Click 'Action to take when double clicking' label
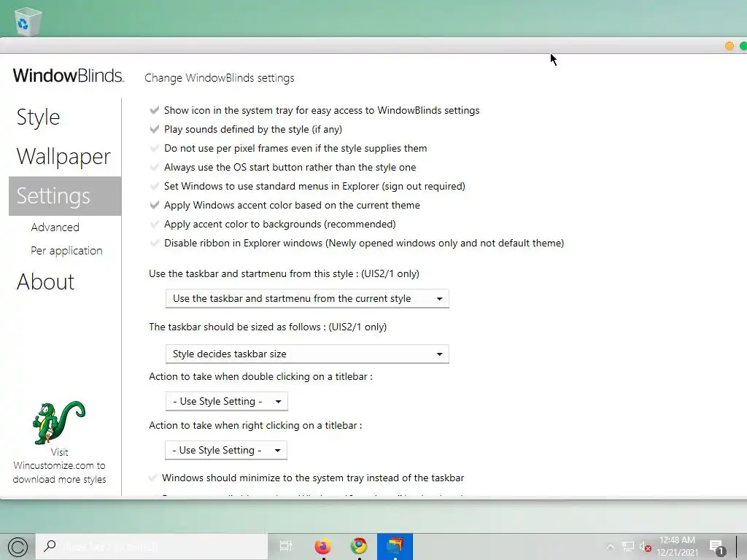 (260, 377)
